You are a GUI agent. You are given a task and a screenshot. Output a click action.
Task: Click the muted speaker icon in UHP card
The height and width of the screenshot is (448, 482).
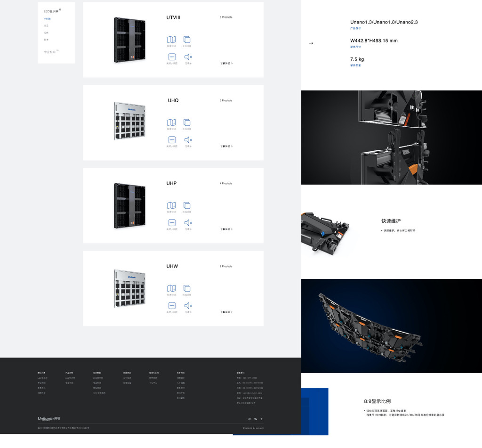coord(188,222)
